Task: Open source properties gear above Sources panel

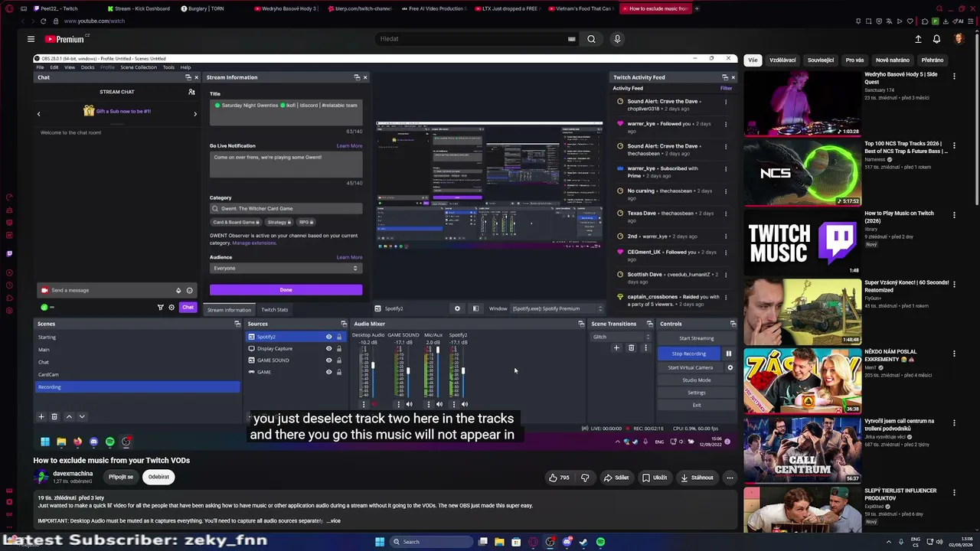Action: (457, 308)
